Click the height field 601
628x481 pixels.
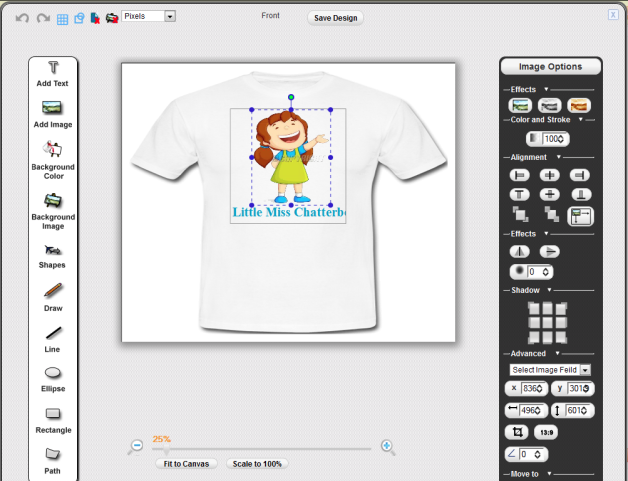point(573,411)
